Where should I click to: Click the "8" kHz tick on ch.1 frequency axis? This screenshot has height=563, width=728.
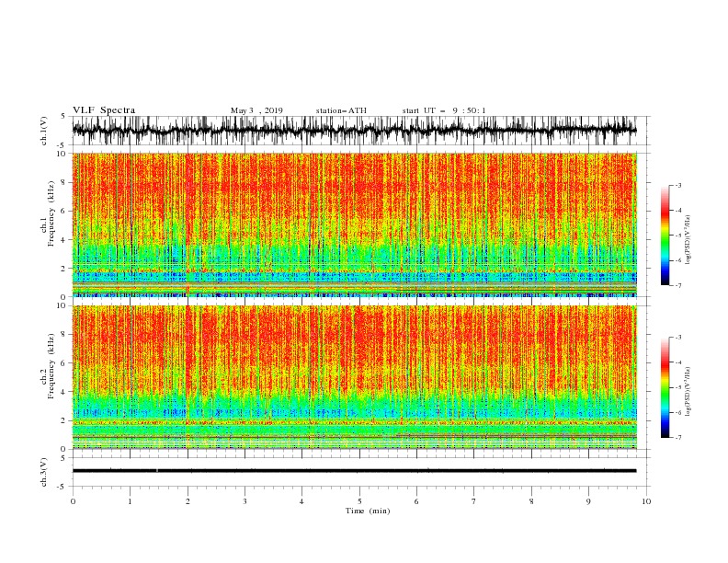(x=64, y=182)
